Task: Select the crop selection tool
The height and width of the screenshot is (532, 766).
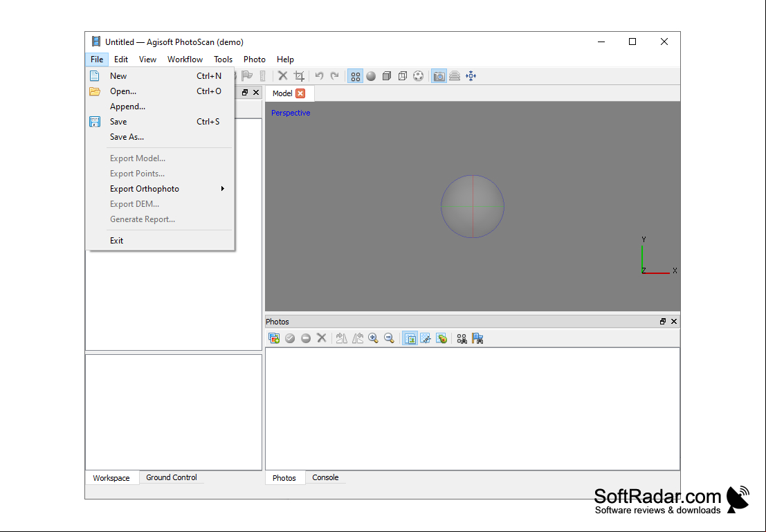Action: pos(299,75)
